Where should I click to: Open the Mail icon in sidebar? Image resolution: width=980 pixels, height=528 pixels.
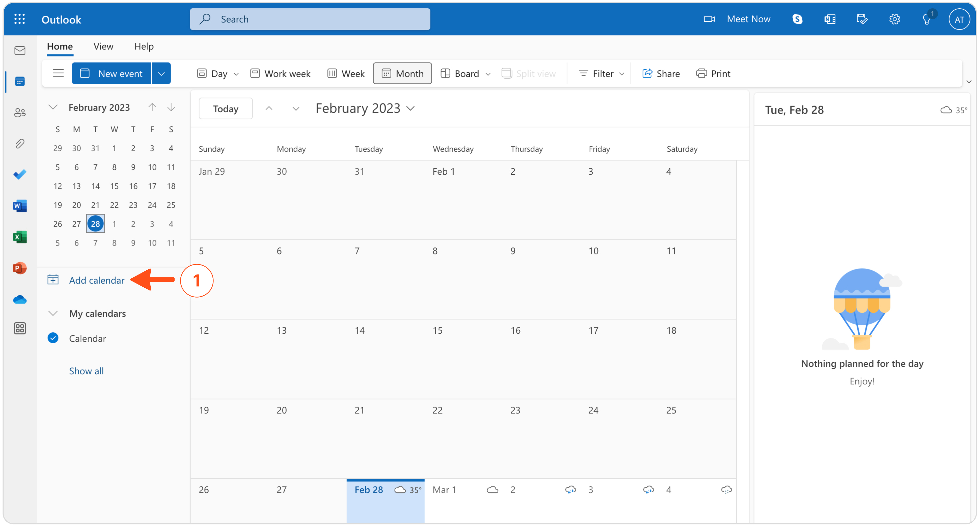coord(20,51)
